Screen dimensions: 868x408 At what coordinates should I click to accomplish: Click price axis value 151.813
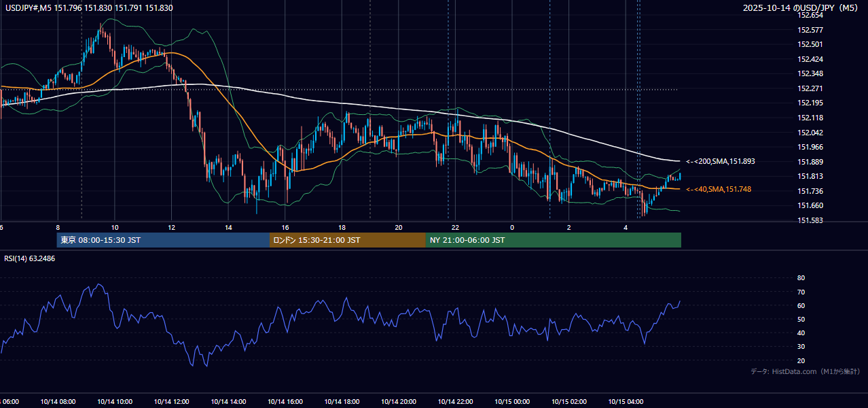click(810, 176)
